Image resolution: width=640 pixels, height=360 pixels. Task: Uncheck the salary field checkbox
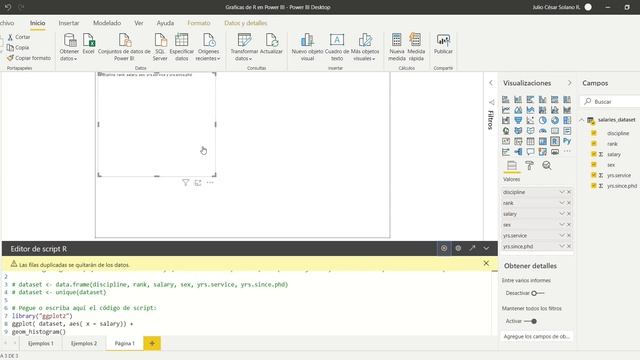pos(594,154)
